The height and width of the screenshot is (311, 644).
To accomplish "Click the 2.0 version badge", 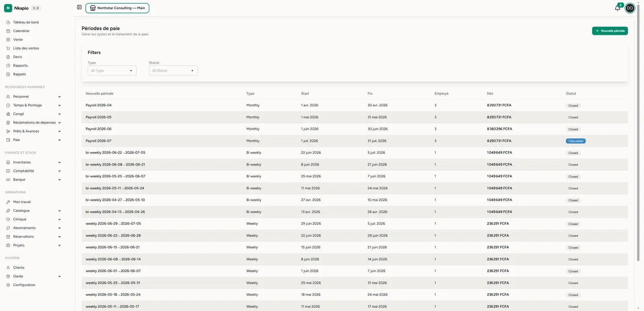I will (36, 8).
